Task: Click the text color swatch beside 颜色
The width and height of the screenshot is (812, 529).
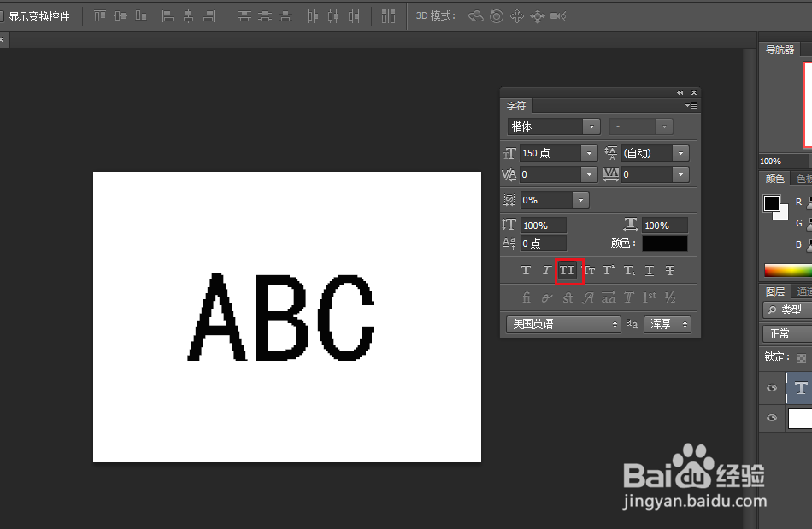Action: coord(665,244)
